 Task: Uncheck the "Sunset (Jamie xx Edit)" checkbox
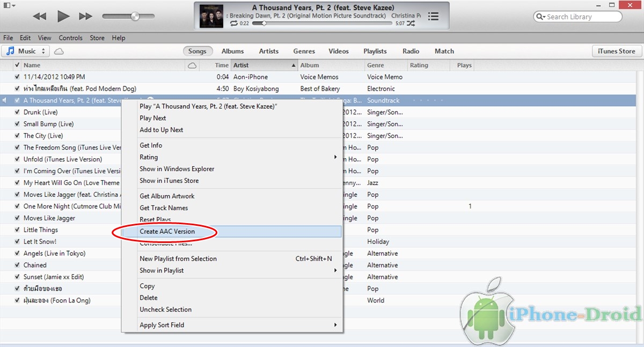click(17, 277)
